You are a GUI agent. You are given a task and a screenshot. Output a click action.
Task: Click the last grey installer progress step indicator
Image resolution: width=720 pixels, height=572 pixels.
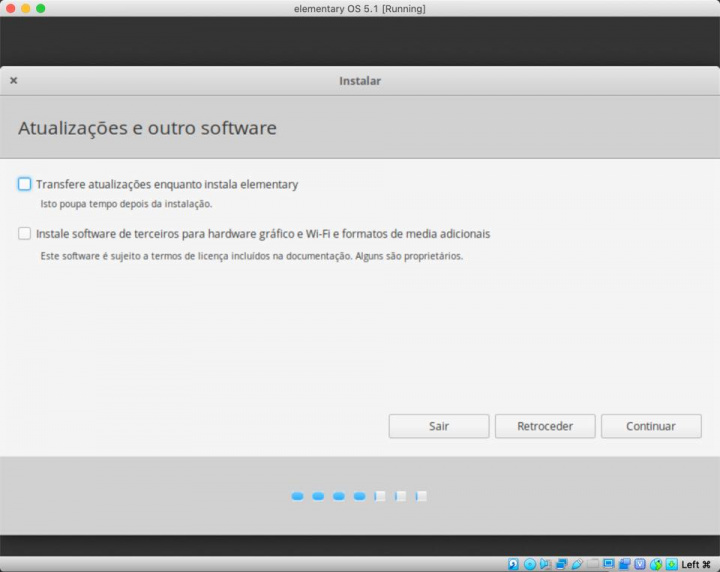point(422,496)
